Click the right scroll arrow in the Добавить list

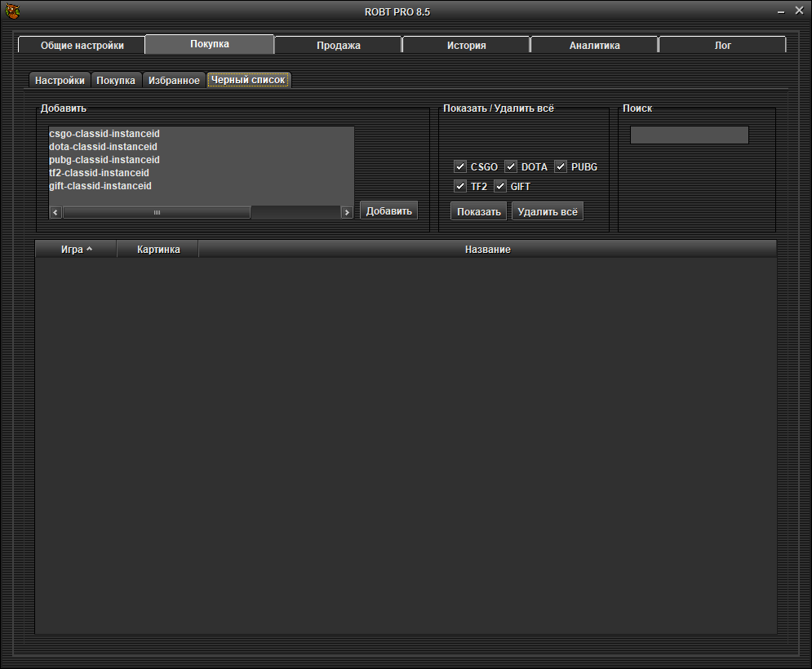347,212
